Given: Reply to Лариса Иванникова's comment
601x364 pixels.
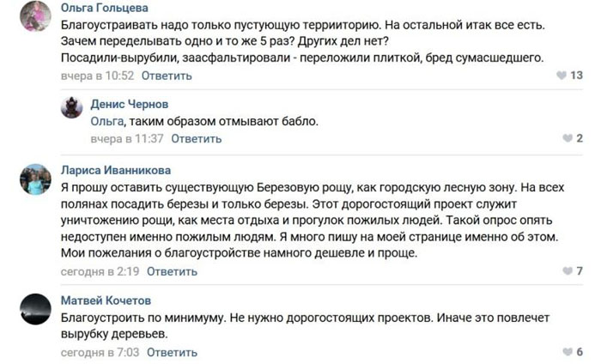Looking at the screenshot, I should click(x=172, y=271).
